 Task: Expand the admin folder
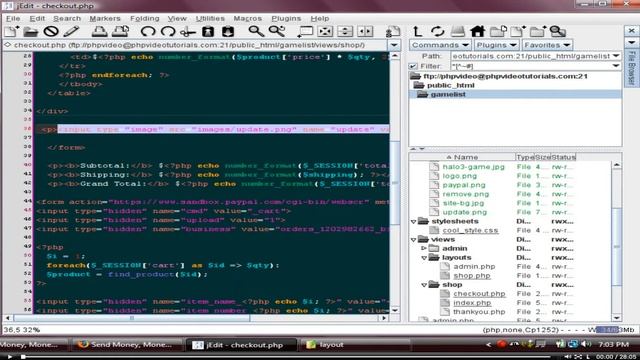(x=424, y=248)
